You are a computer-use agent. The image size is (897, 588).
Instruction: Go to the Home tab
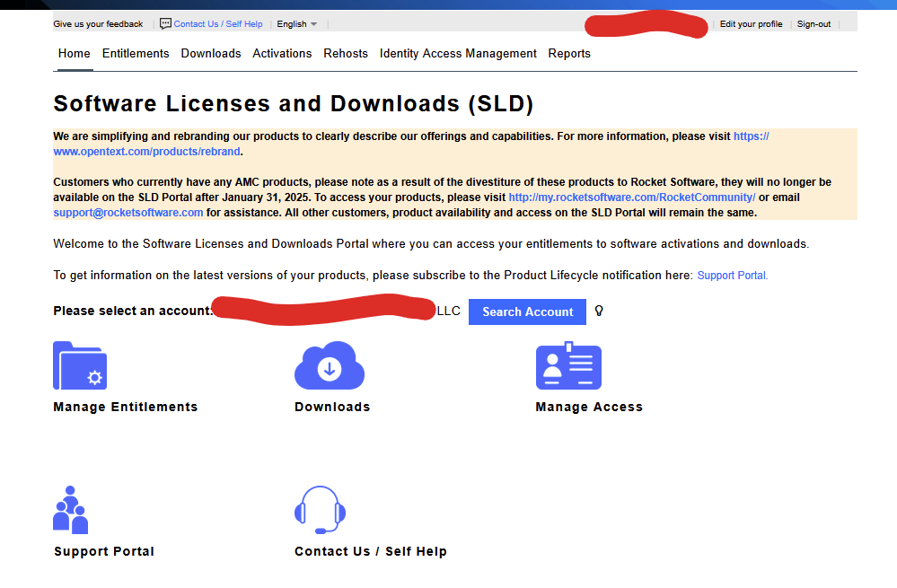(74, 53)
